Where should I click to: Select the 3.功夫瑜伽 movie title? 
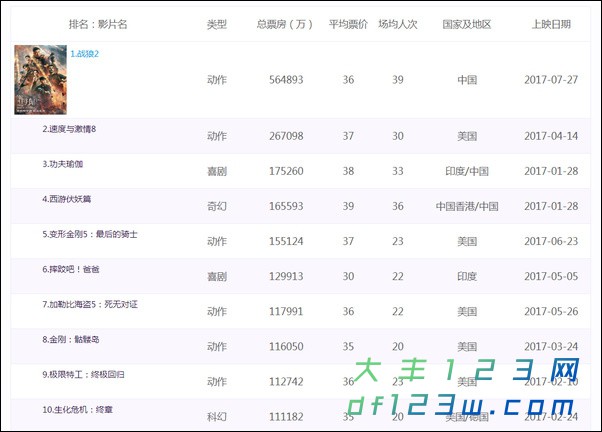click(62, 163)
